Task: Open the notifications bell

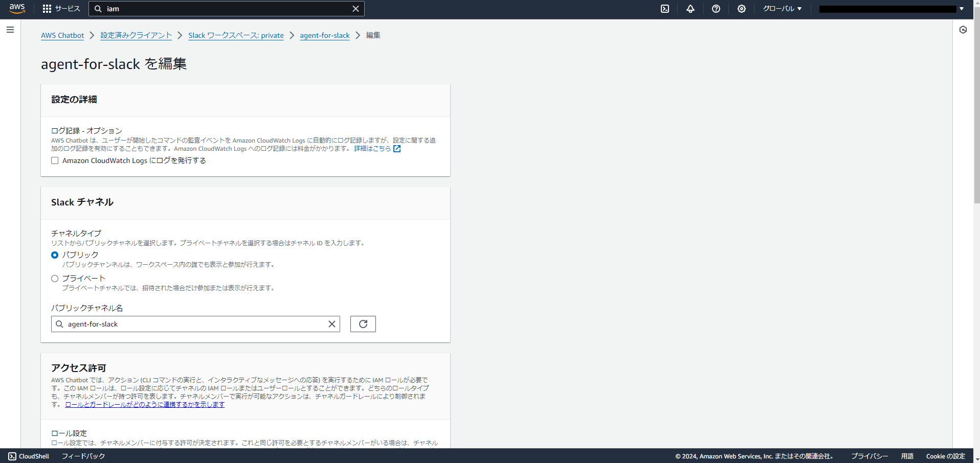Action: 691,9
